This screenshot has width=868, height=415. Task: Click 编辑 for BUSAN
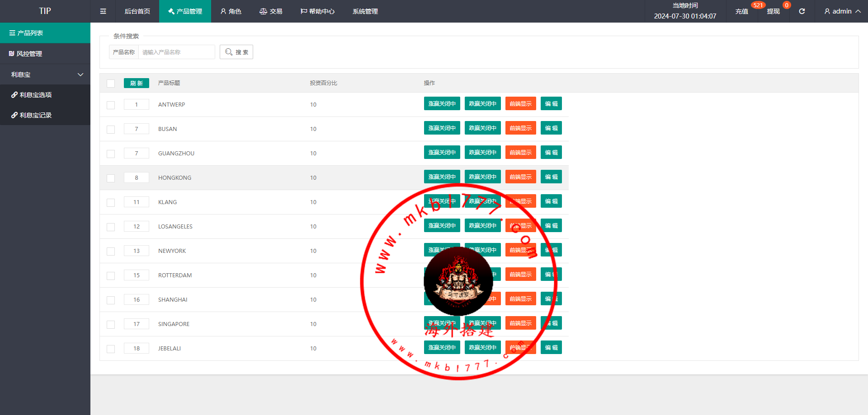(551, 128)
